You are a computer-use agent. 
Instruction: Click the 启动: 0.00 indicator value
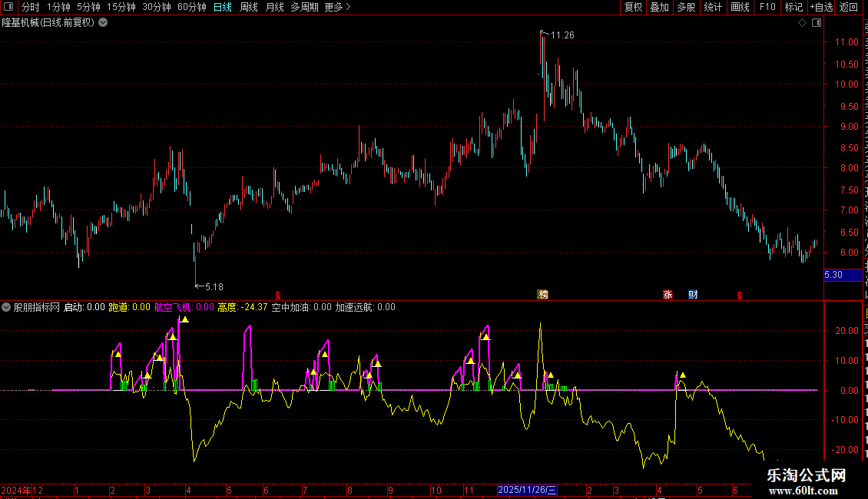click(84, 307)
